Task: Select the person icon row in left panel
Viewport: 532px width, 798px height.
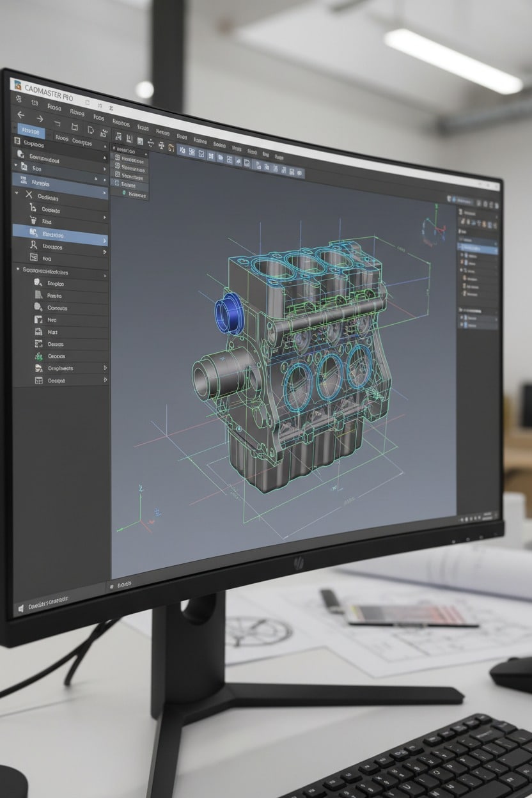Action: [x=60, y=246]
